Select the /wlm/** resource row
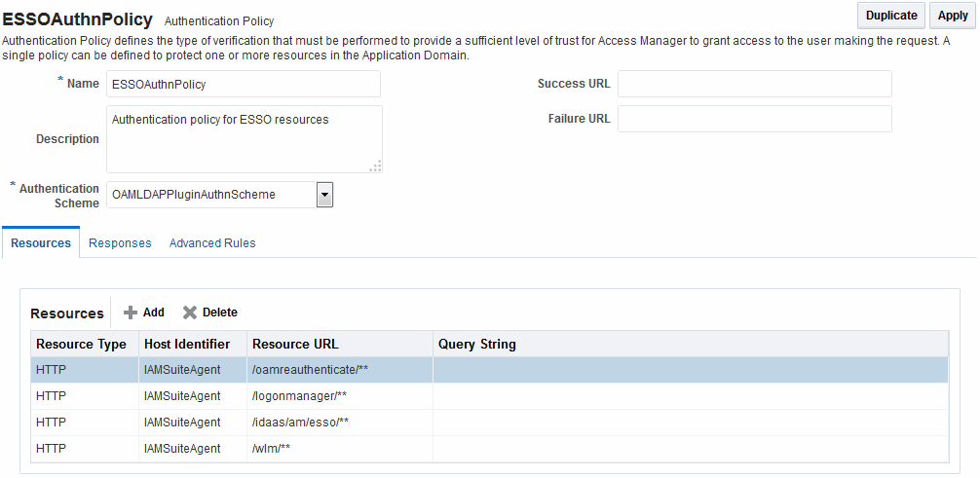Viewport: 980px width, 478px height. (x=489, y=449)
